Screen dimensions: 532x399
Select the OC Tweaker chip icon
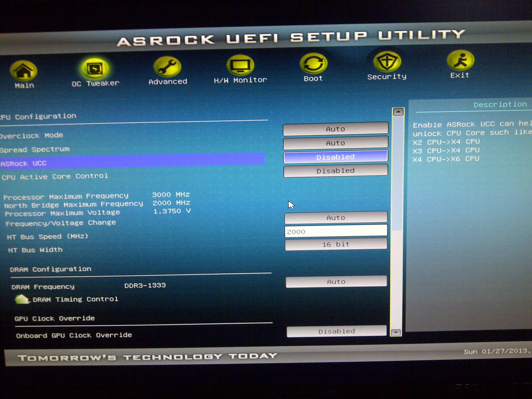click(95, 69)
